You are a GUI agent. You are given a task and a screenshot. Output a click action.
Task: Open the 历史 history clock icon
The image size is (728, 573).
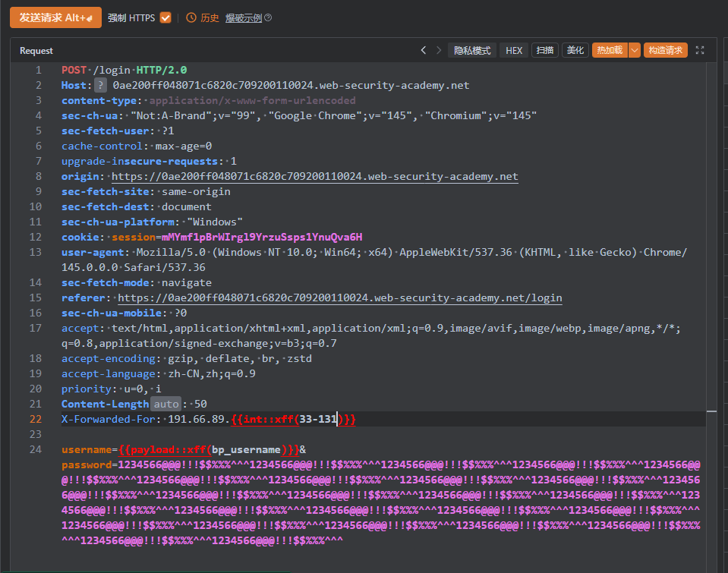pyautogui.click(x=191, y=17)
